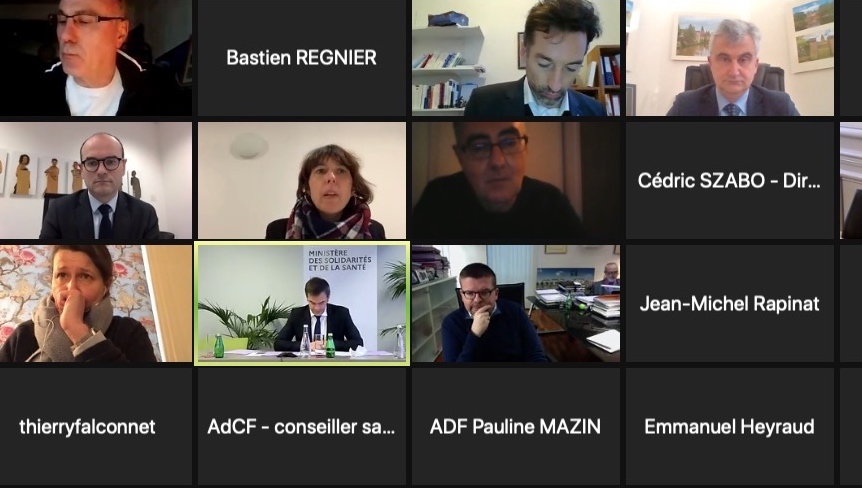
Task: Select the AdCF - conseiller tile
Action: click(x=302, y=426)
